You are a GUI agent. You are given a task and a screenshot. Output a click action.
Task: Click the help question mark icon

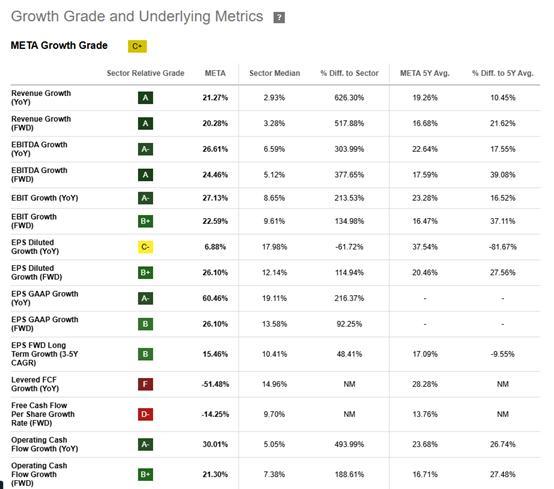tap(279, 17)
